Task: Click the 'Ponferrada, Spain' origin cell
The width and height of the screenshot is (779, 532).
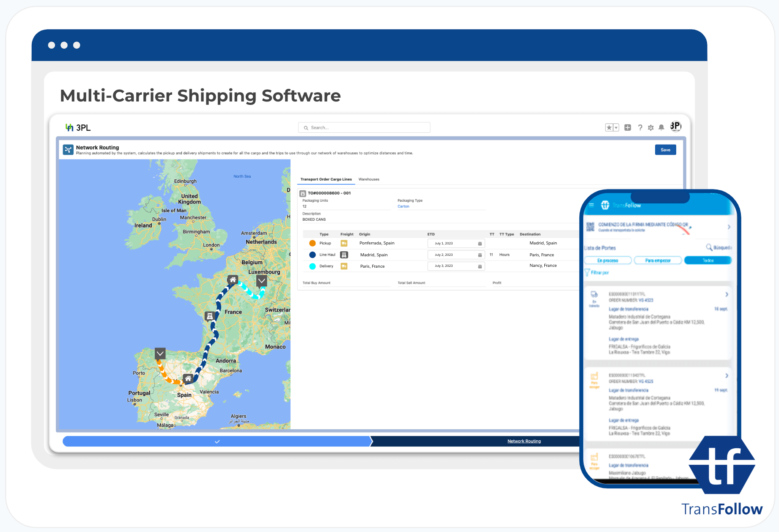Action: 377,243
